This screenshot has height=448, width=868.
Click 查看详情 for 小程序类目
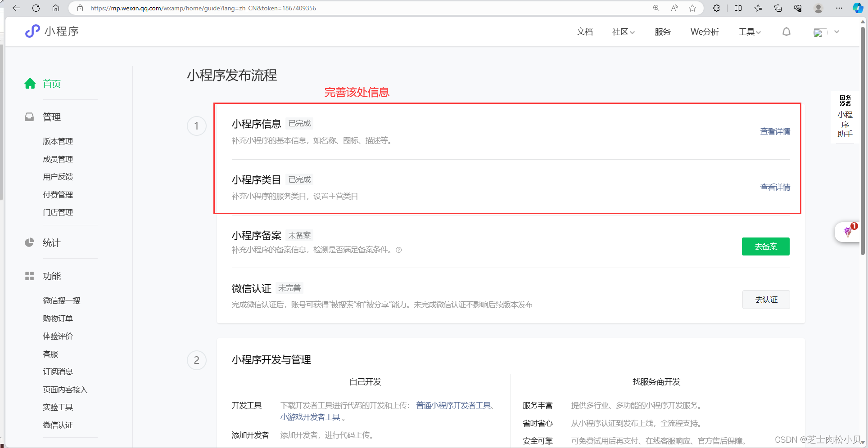775,187
